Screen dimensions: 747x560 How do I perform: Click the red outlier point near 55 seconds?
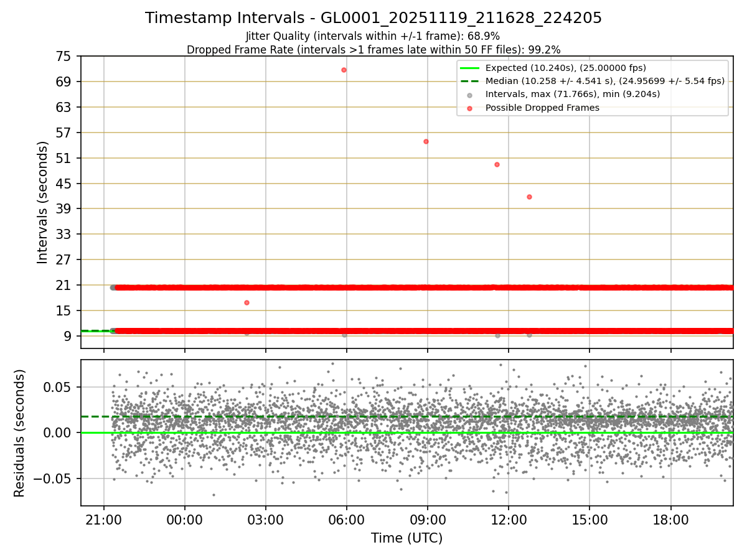(x=426, y=141)
